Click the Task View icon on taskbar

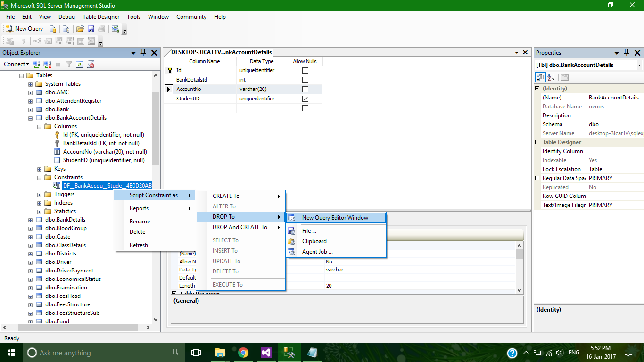tap(196, 353)
